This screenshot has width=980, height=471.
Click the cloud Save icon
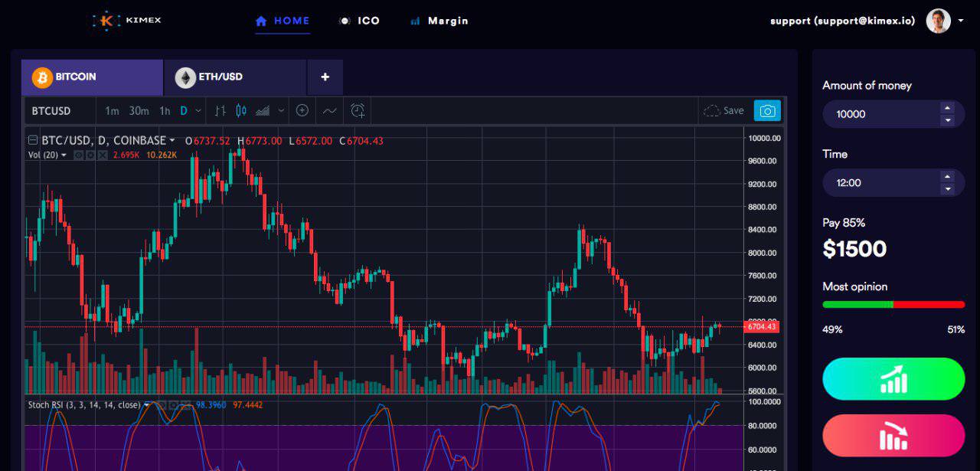(712, 111)
